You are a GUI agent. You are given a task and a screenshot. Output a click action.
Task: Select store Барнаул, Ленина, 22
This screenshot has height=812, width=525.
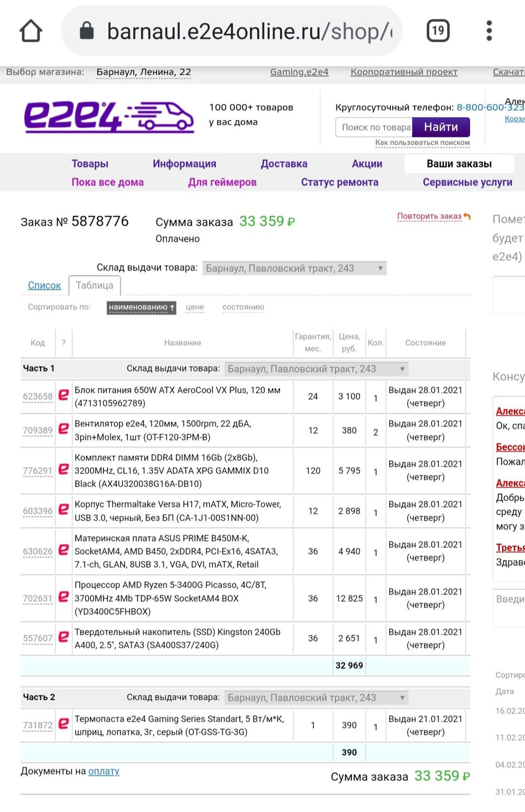[x=144, y=72]
